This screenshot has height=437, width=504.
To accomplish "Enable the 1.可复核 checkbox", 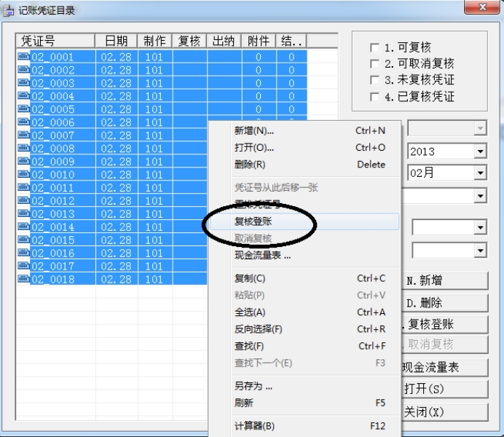I will [374, 48].
